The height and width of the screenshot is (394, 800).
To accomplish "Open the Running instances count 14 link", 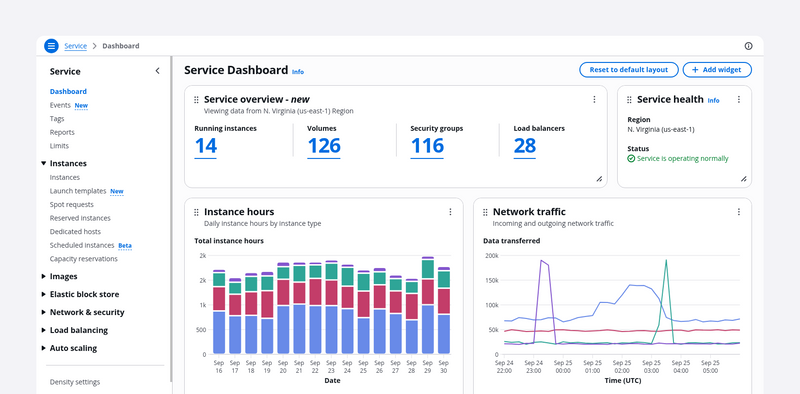I will [206, 146].
